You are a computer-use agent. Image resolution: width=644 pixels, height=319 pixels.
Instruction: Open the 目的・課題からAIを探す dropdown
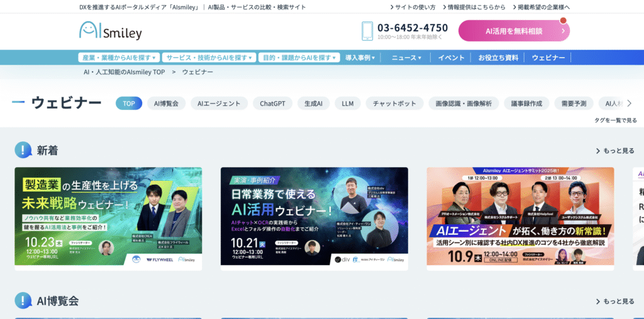point(299,57)
